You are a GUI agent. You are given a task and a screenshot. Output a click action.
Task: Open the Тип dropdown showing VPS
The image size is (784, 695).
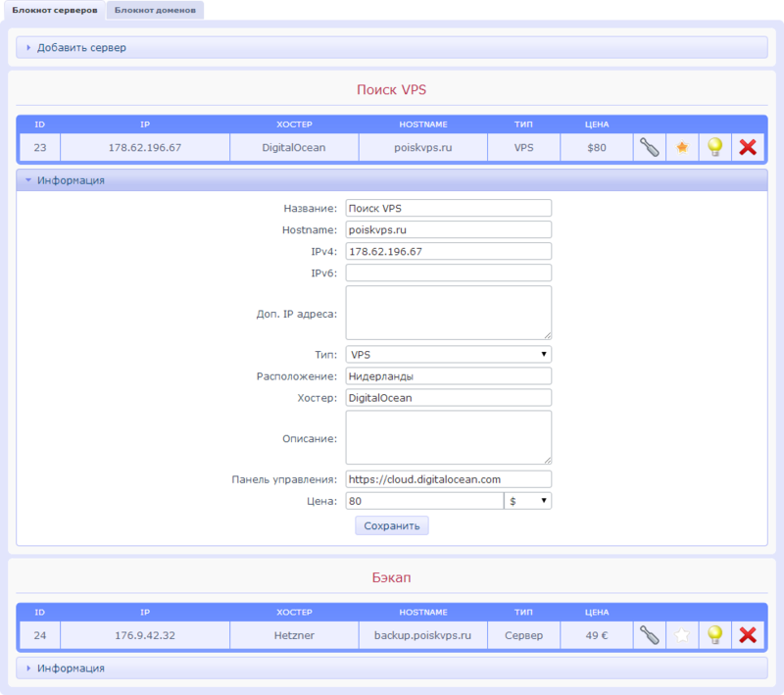click(x=449, y=355)
